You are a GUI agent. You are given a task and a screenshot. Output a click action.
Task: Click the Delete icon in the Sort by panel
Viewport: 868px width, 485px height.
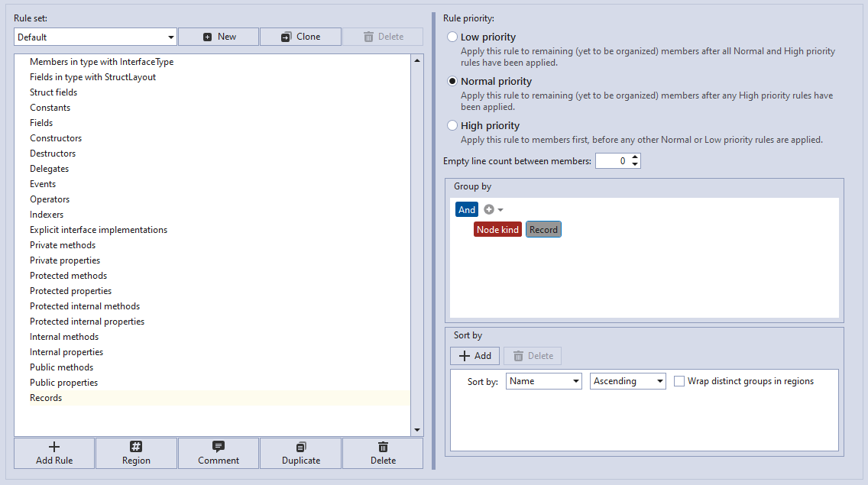click(532, 355)
